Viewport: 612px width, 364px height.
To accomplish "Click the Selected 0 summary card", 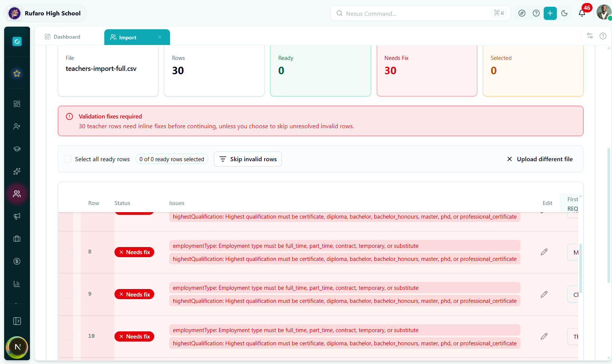I will [533, 70].
